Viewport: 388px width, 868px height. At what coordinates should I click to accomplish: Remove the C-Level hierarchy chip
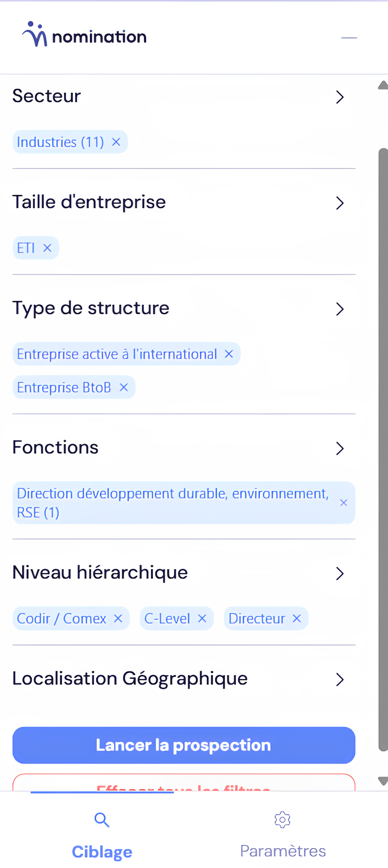[202, 618]
